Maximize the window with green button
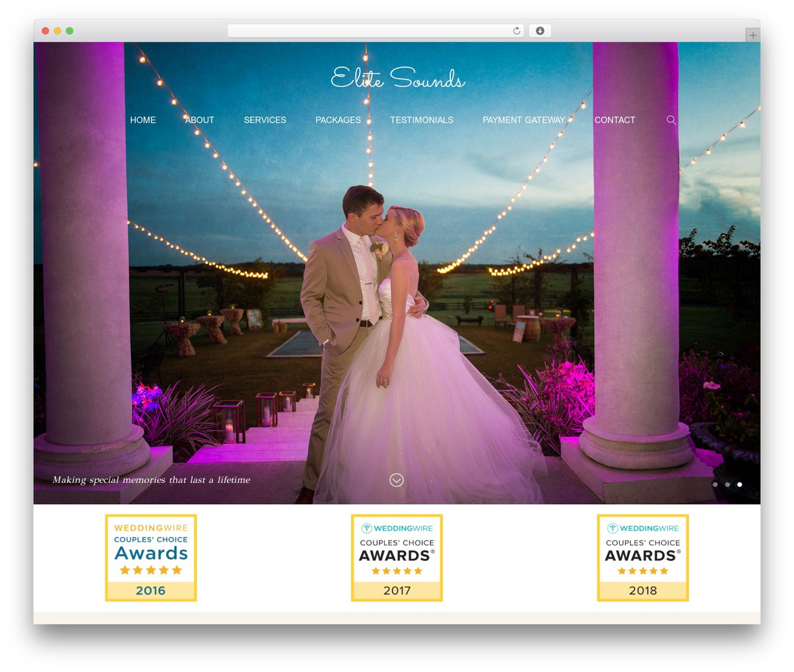794x672 pixels. pos(69,31)
